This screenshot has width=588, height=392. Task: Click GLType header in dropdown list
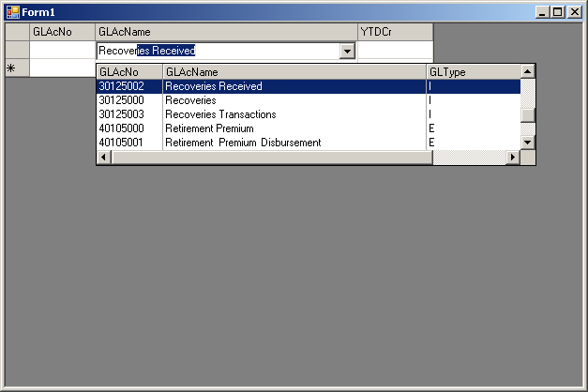474,71
